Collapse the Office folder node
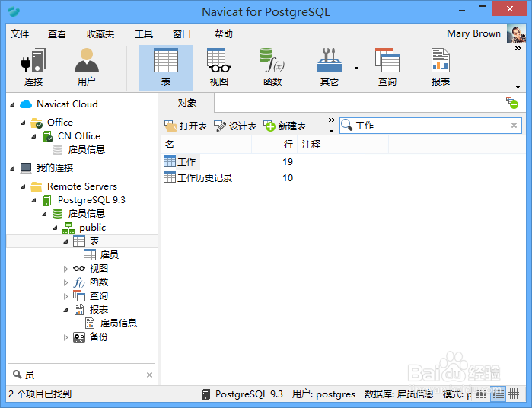 pyautogui.click(x=23, y=123)
